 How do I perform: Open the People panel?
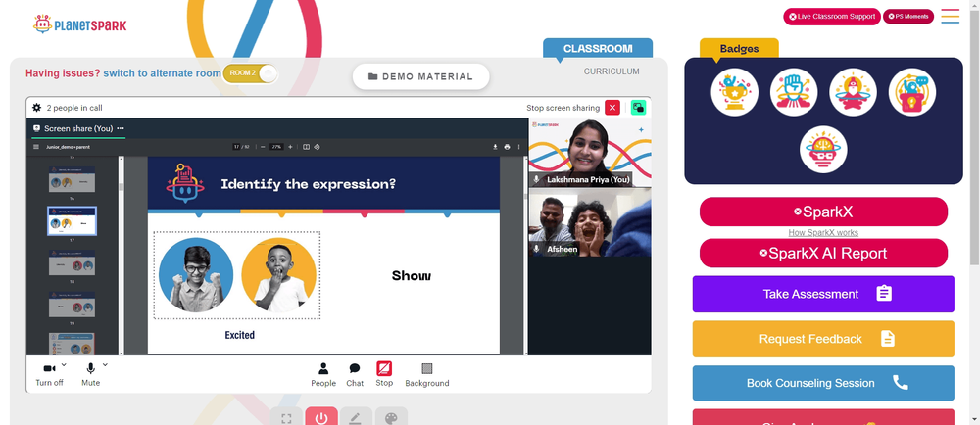pos(323,374)
